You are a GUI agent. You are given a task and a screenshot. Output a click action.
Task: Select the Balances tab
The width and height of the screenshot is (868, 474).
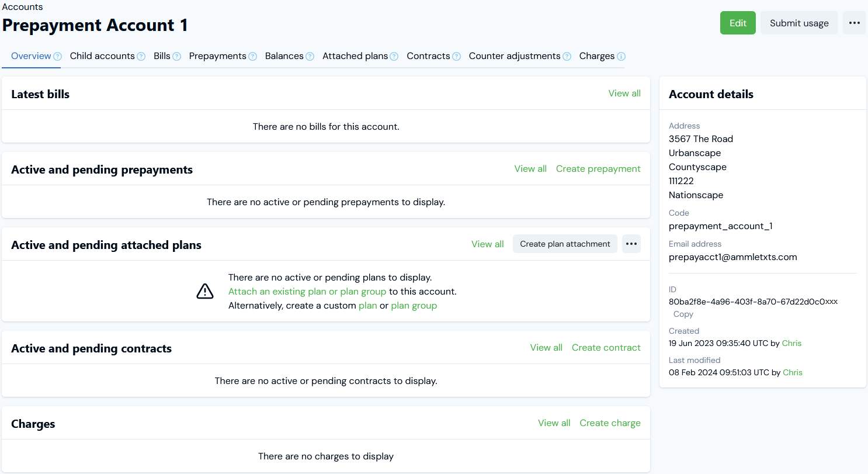pyautogui.click(x=284, y=56)
